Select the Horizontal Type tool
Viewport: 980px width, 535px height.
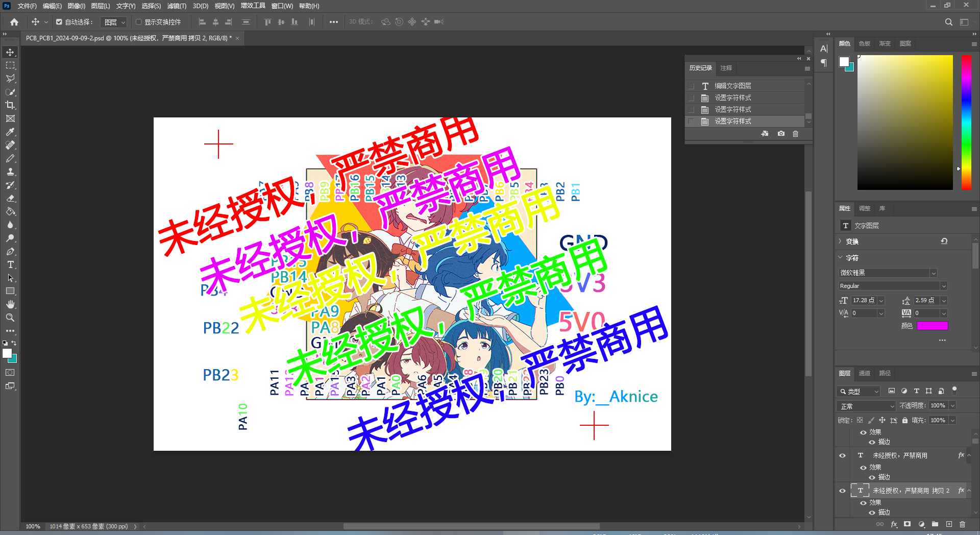(10, 264)
